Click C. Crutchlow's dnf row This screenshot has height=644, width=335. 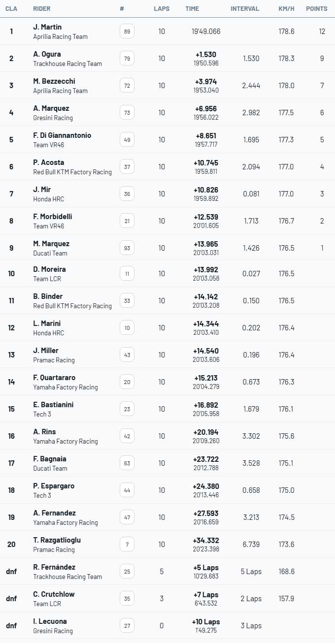[167, 599]
